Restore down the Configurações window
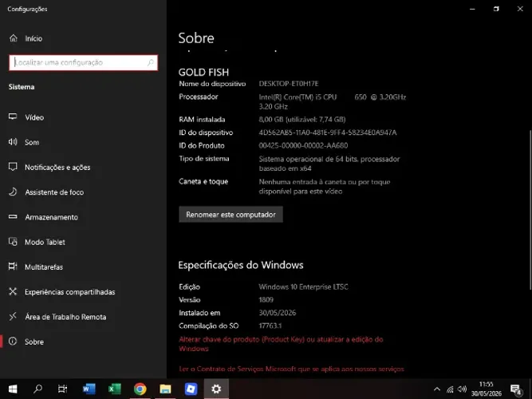Viewport: 532px width, 399px height. click(x=496, y=9)
